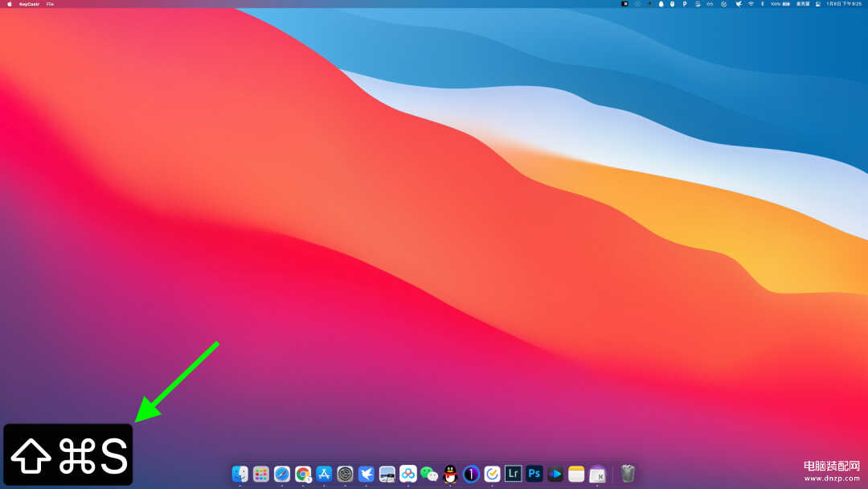Open the TickTick checkmark app in the Dock
868x489 pixels.
point(493,474)
